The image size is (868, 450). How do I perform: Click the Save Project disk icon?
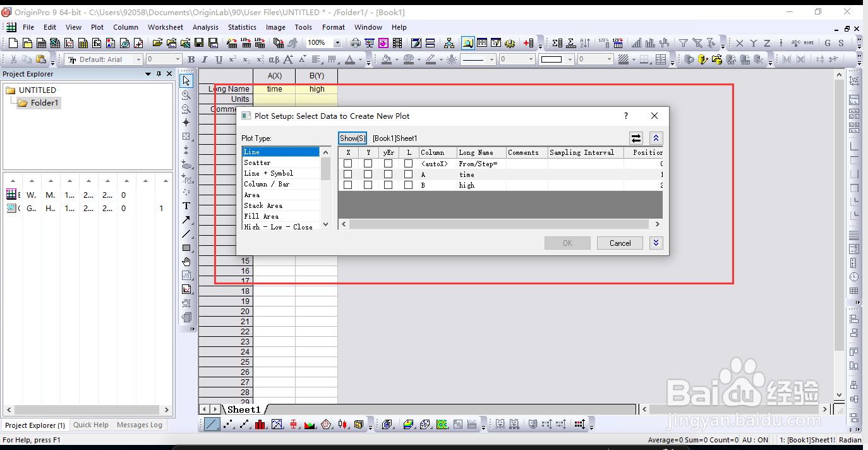pos(199,43)
